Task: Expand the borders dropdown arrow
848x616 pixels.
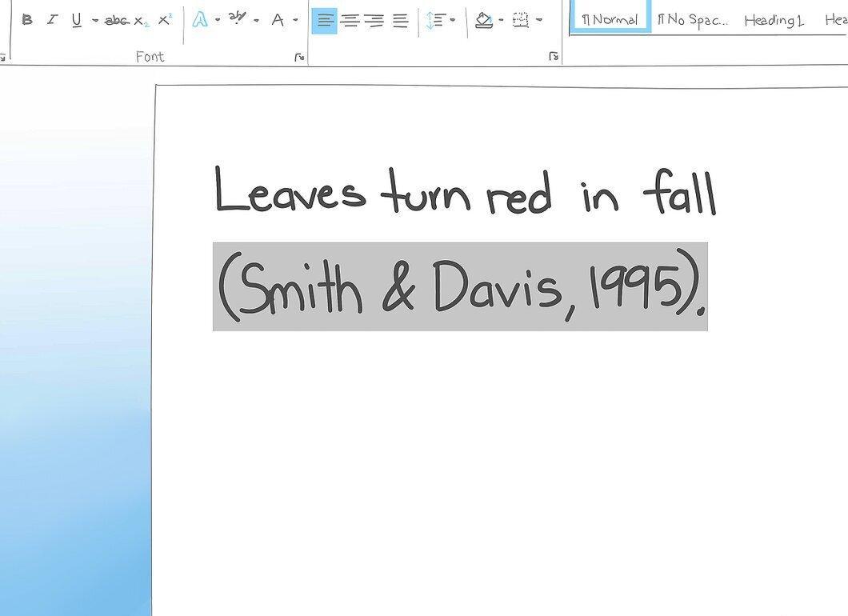Action: (539, 20)
